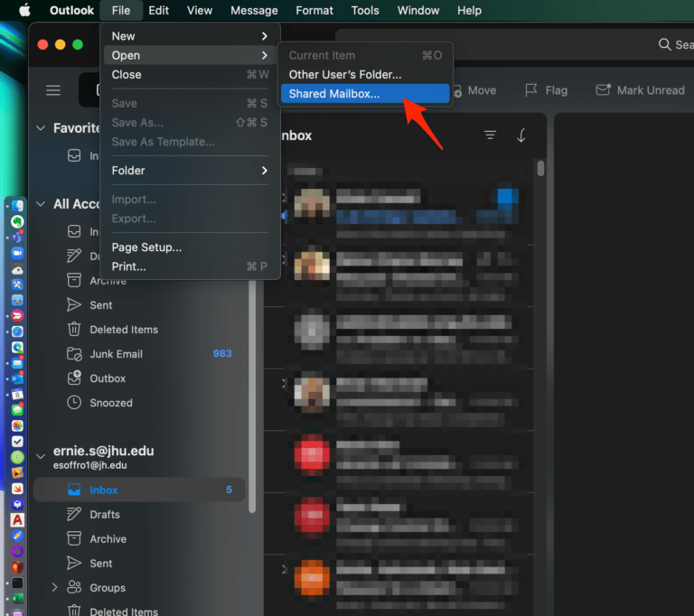Open the message filter icon
Viewport: 694px width, 616px height.
(490, 135)
